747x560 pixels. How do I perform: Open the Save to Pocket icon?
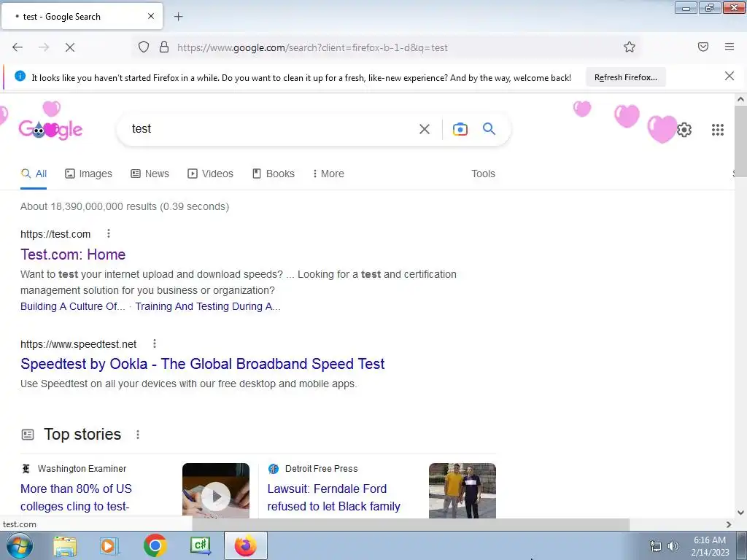[703, 47]
